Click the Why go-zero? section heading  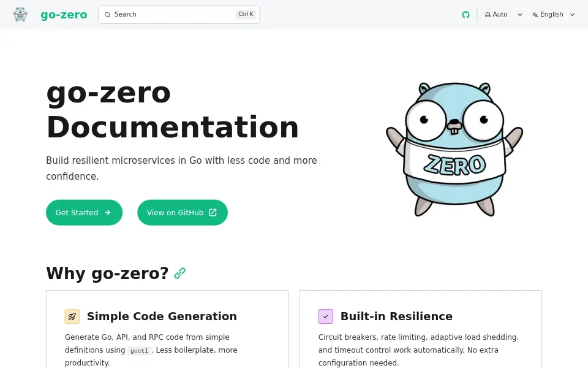tap(107, 274)
